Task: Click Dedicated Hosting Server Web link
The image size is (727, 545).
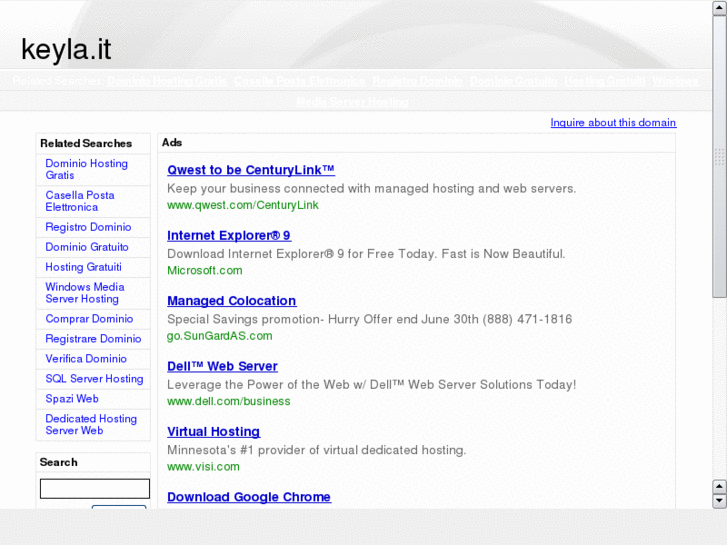Action: [x=91, y=424]
